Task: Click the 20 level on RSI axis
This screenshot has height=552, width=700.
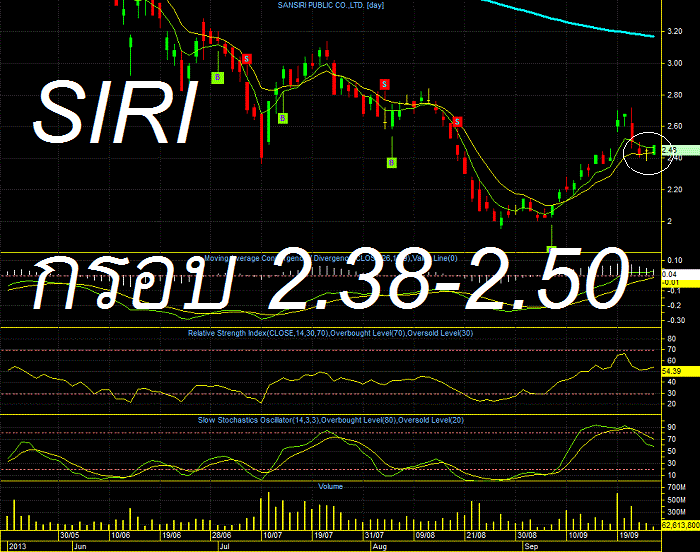Action: pos(671,404)
